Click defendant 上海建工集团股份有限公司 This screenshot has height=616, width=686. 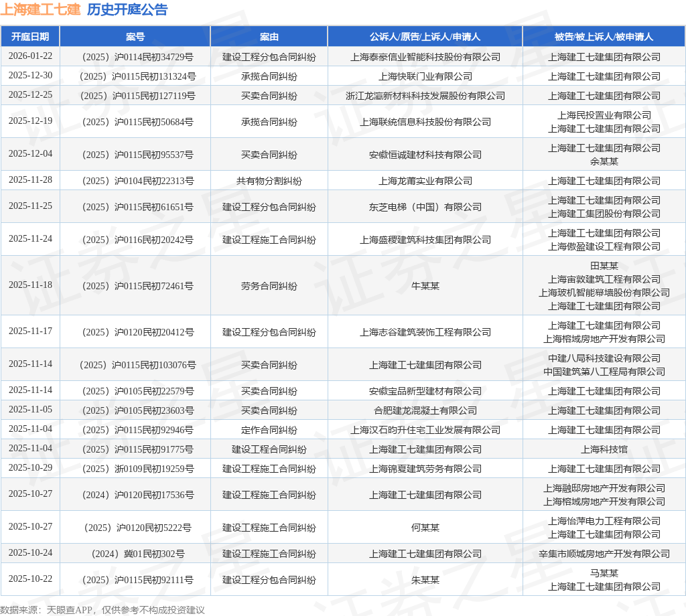pos(604,214)
